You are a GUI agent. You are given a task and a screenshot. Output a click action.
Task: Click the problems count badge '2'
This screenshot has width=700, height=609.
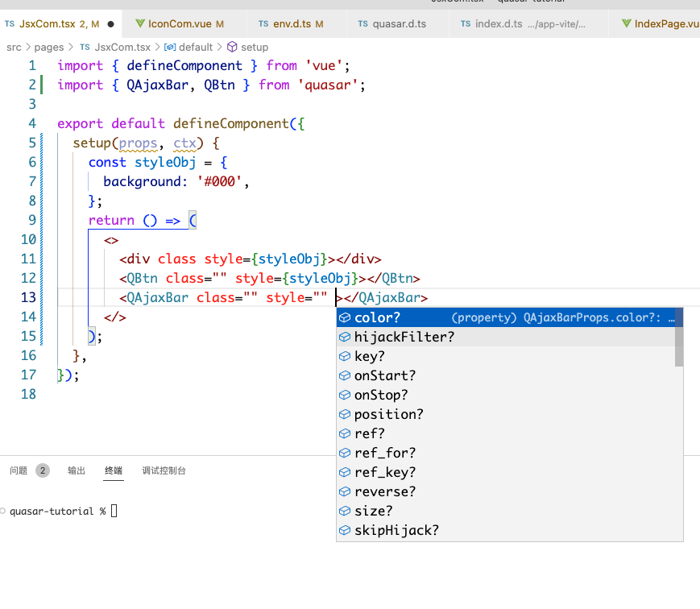(x=43, y=470)
